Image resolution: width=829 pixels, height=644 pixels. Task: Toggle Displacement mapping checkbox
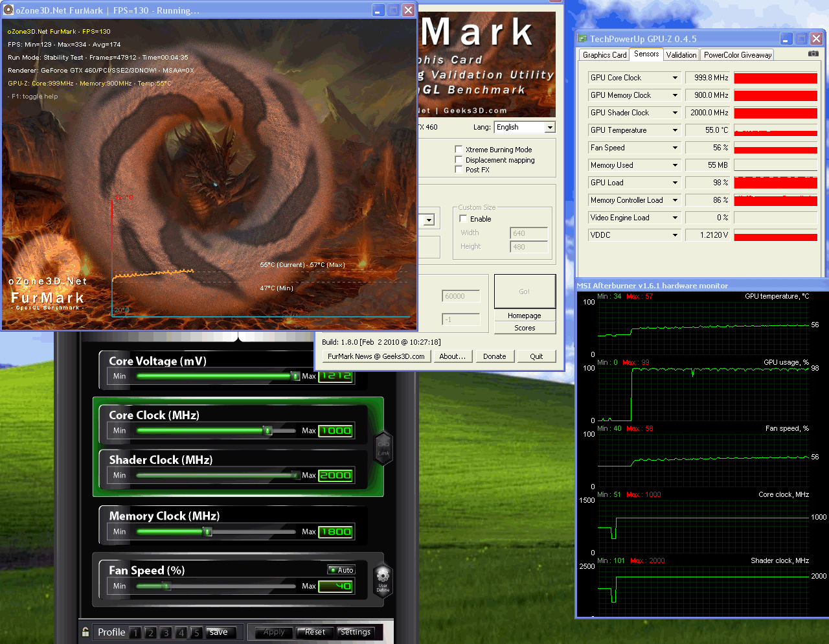pyautogui.click(x=459, y=159)
